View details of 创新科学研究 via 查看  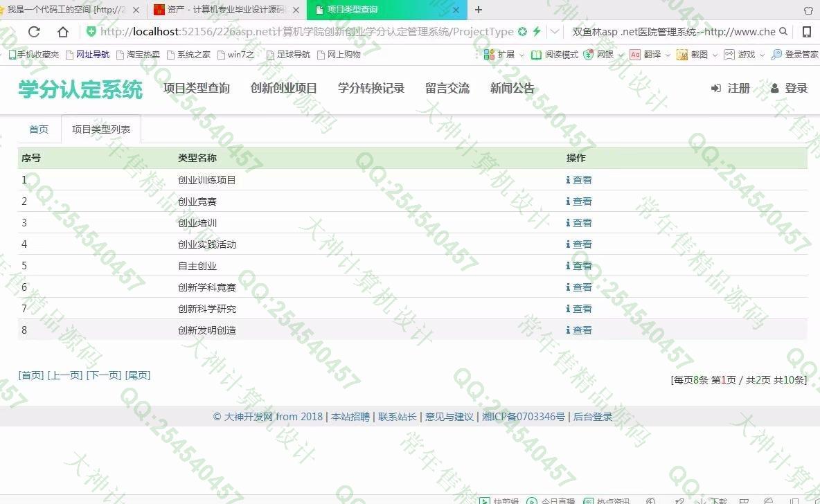[x=582, y=309]
